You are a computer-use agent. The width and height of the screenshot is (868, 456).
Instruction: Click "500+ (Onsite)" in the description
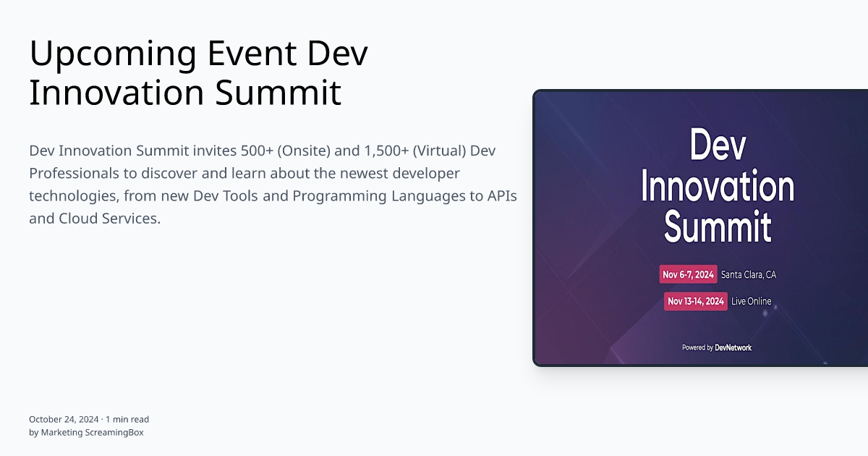pos(283,151)
